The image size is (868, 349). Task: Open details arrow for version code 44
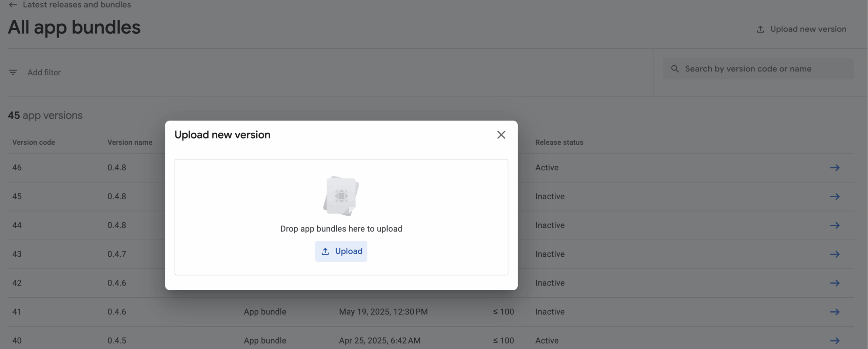(835, 225)
